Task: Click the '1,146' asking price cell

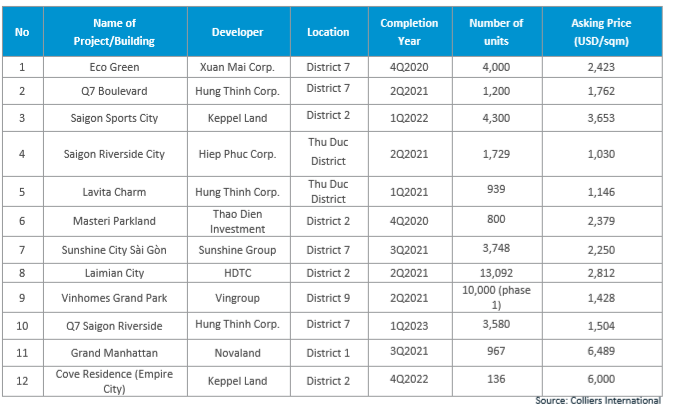Action: tap(602, 192)
